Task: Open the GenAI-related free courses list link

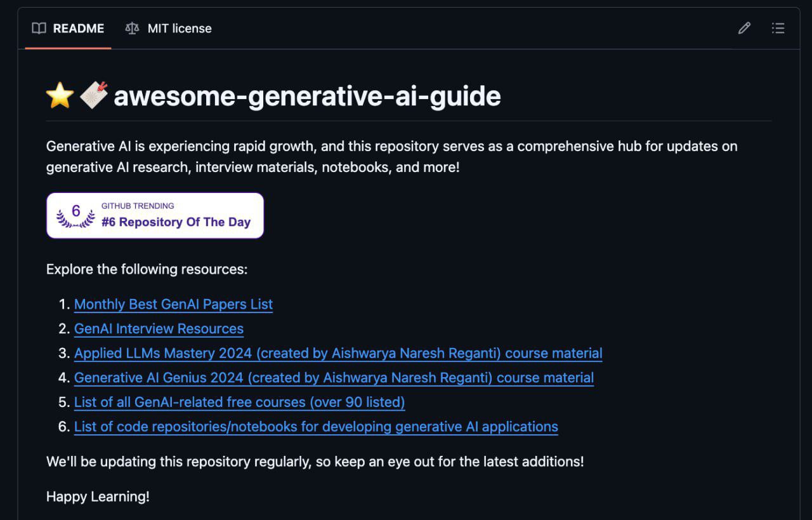Action: [x=239, y=402]
